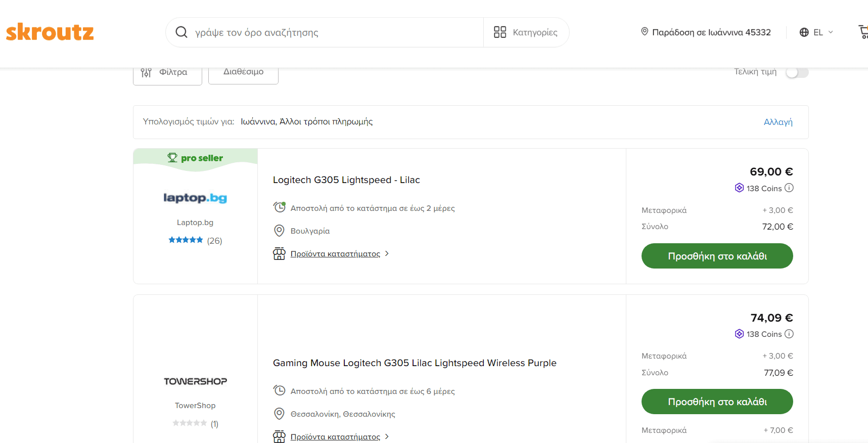Open the Coins info icon under 69,00 €

pos(789,188)
